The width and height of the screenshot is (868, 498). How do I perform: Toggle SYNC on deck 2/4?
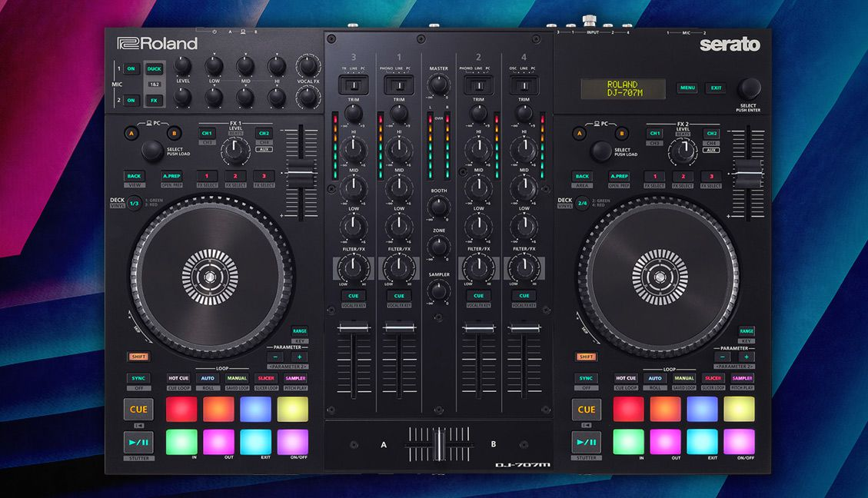point(587,378)
